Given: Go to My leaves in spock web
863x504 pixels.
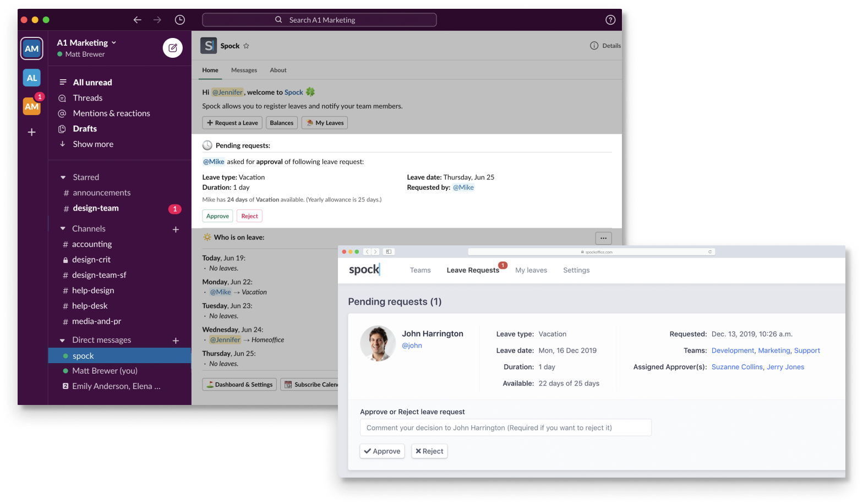Looking at the screenshot, I should pyautogui.click(x=531, y=270).
